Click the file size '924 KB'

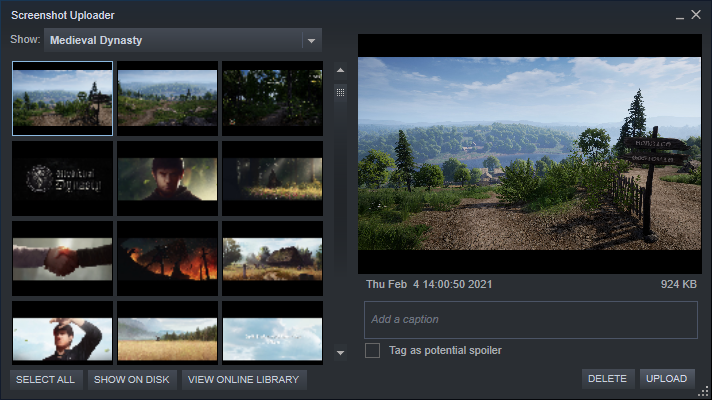678,285
